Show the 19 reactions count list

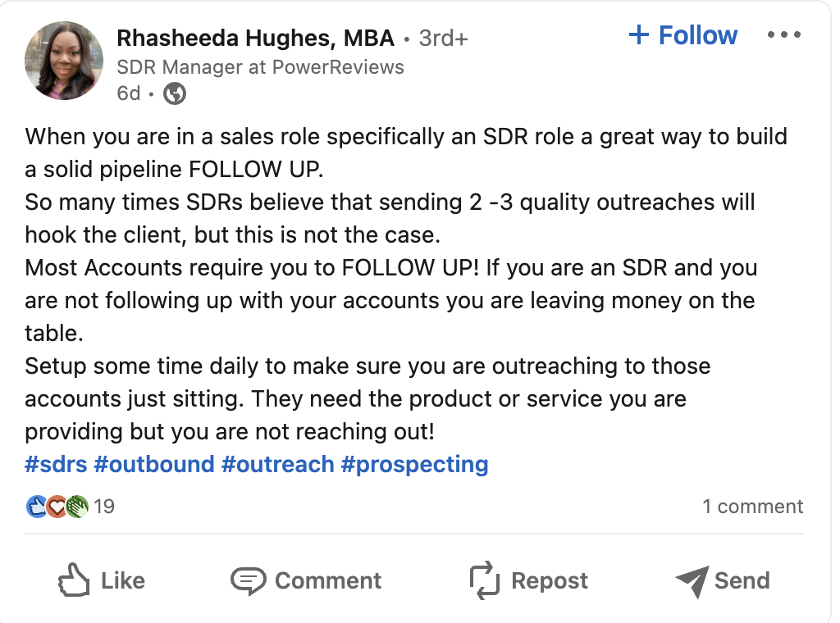(x=104, y=507)
